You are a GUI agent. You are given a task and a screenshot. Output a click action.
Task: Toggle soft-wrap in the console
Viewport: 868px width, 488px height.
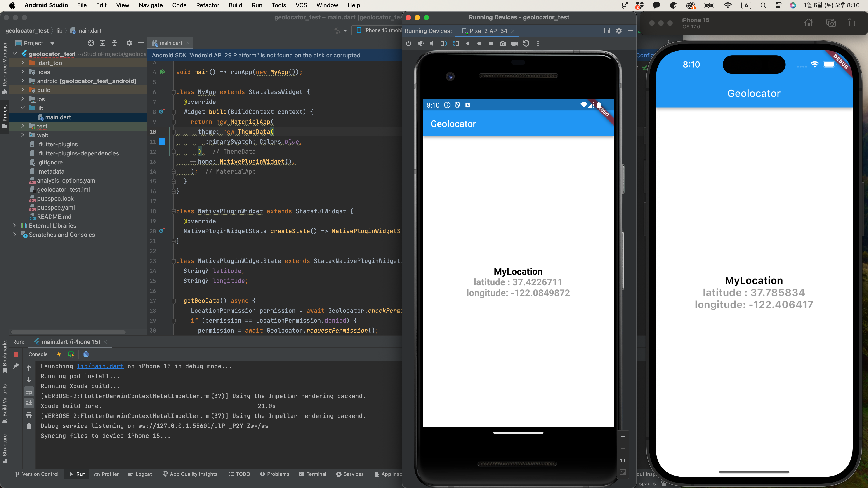(29, 391)
